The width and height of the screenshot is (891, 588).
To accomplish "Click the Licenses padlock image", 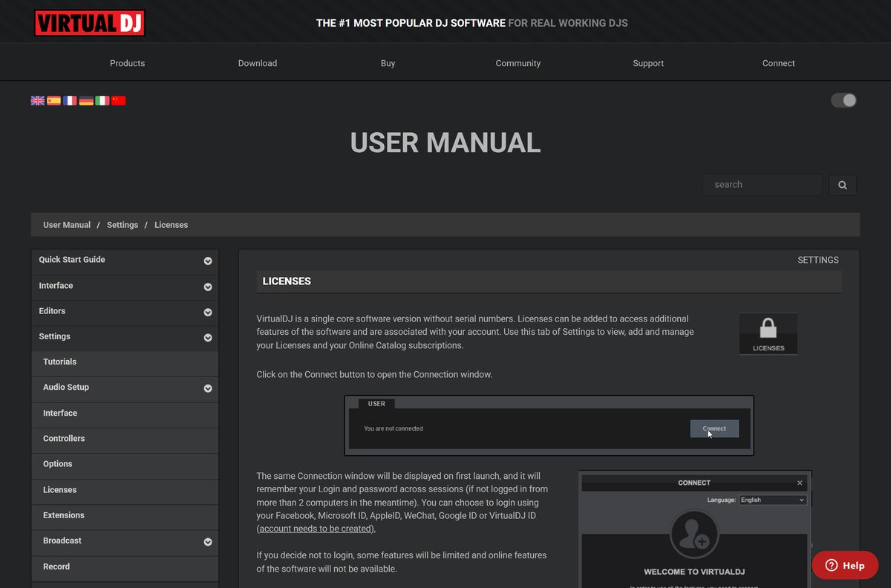I will point(768,333).
